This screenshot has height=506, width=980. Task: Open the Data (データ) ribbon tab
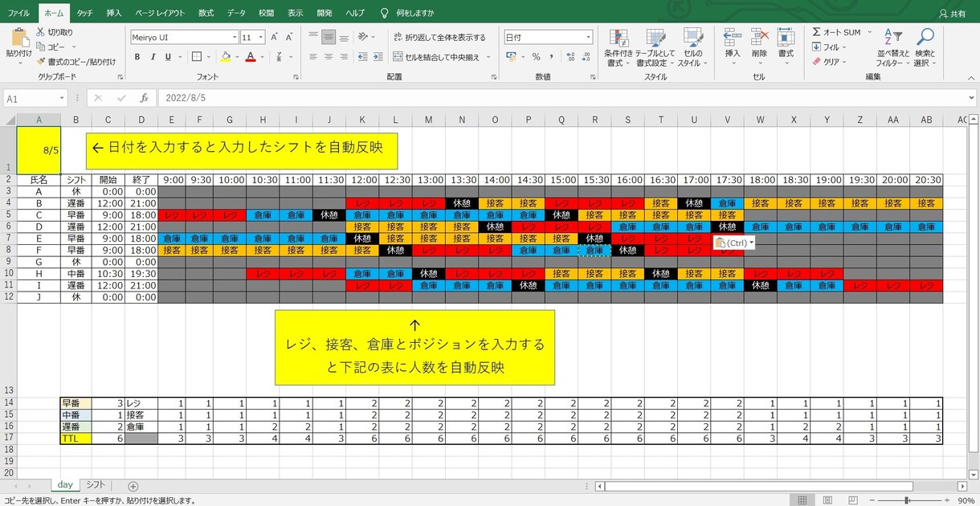pos(236,13)
